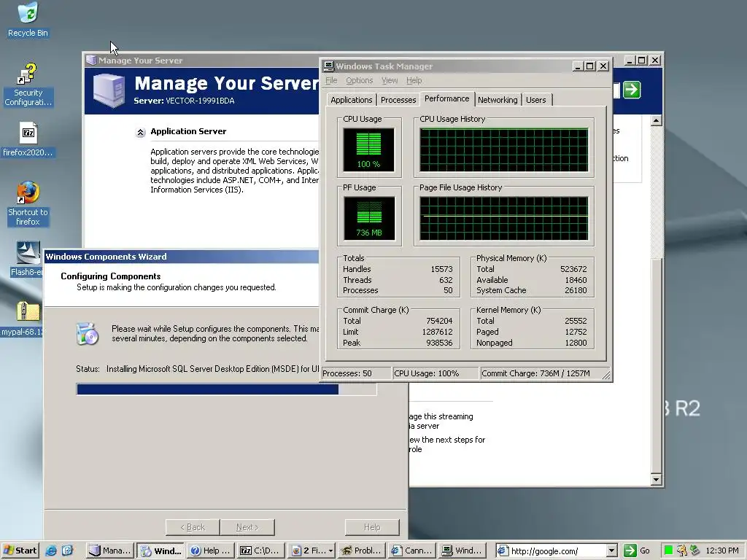Click the Next button in Components Wizard
The width and height of the screenshot is (747, 560).
(x=247, y=527)
